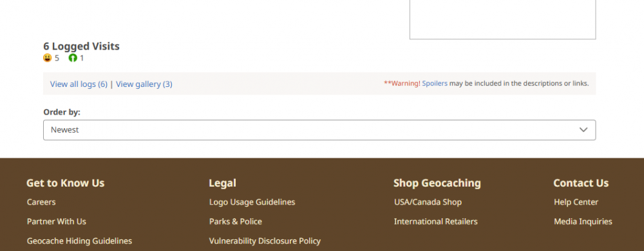Open View gallery (3) link
This screenshot has height=251, width=644.
tap(144, 84)
